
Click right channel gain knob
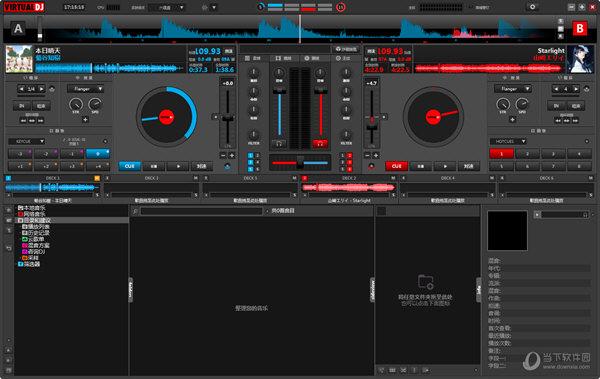320,72
